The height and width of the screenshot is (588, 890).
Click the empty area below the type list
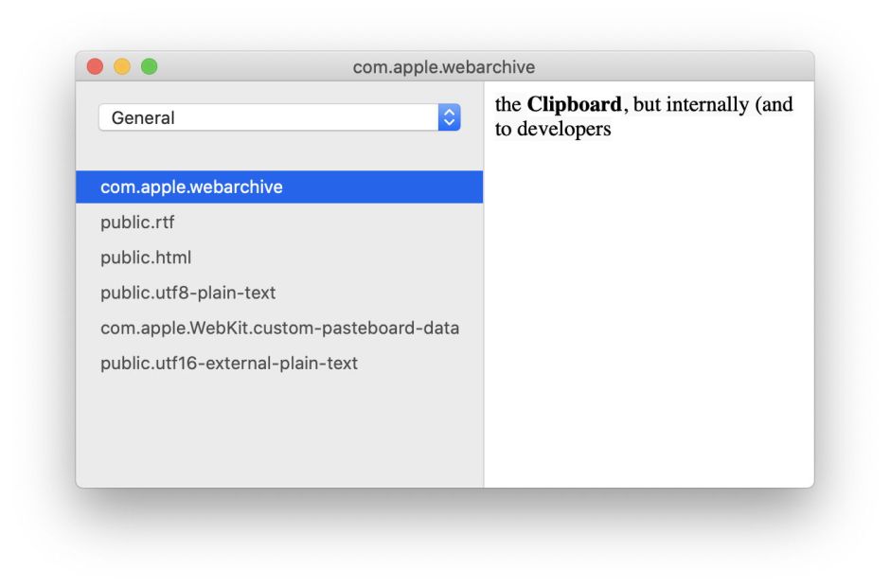click(x=279, y=431)
